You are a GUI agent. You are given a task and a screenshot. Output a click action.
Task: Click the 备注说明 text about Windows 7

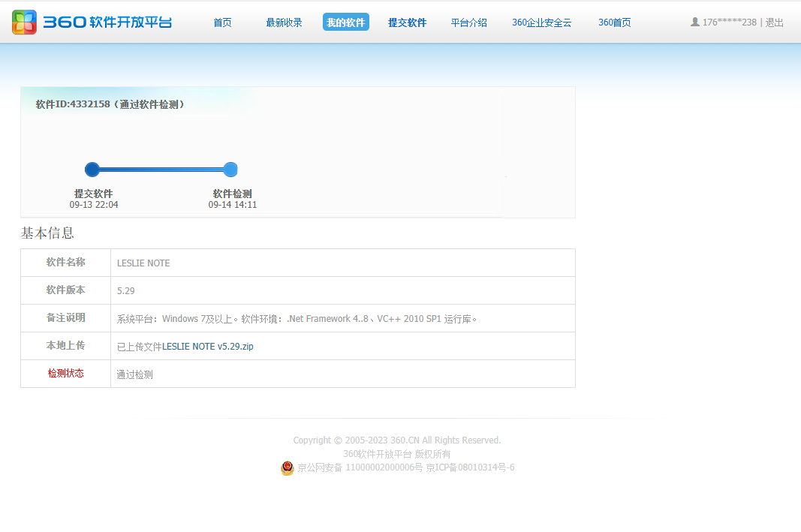pos(297,319)
